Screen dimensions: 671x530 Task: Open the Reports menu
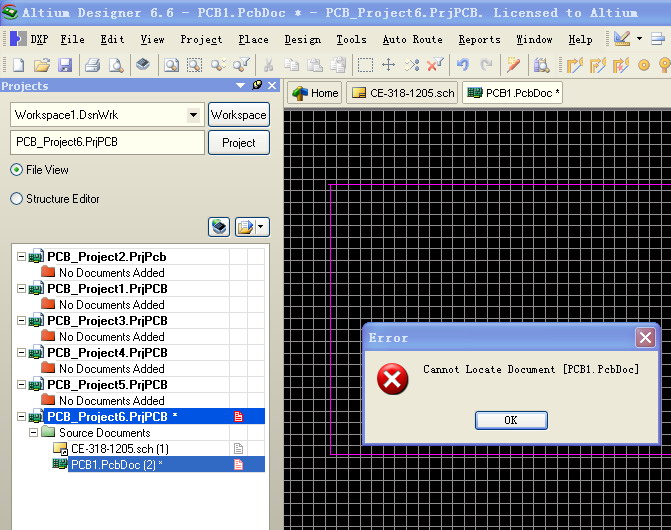click(479, 39)
